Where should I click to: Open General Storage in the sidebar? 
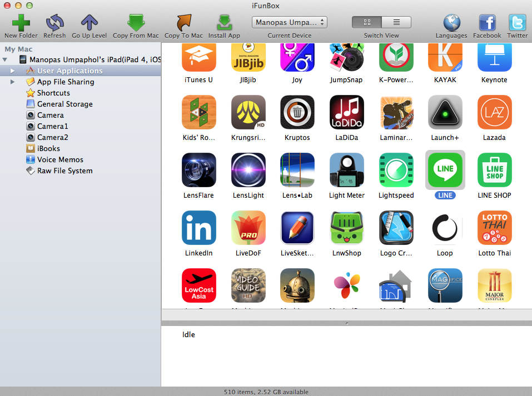pyautogui.click(x=65, y=104)
